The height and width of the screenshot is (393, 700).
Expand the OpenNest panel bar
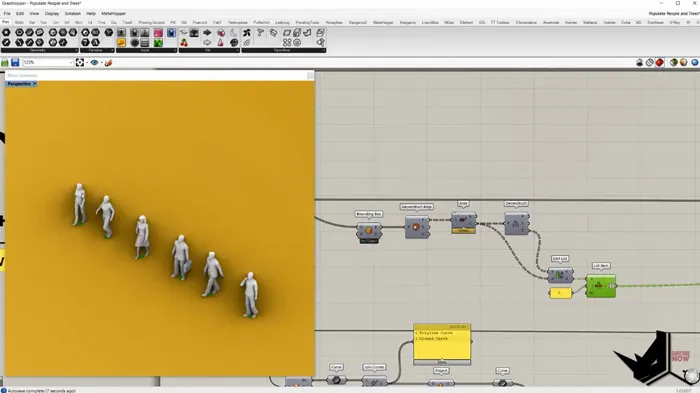point(283,50)
